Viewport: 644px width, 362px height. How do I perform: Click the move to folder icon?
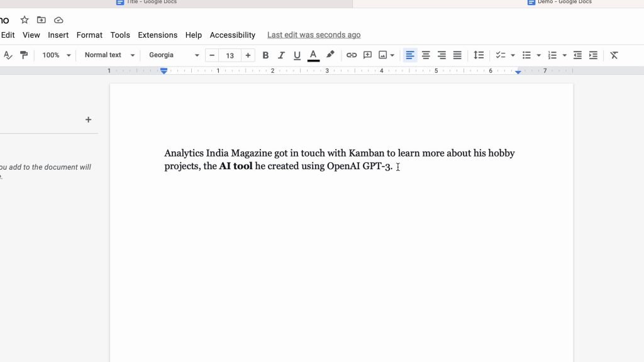coord(42,20)
